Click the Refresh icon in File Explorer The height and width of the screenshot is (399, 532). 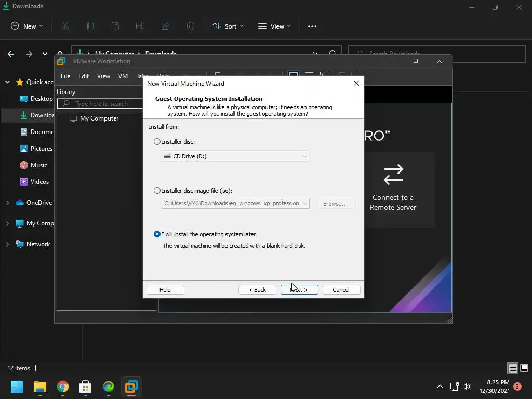[332, 54]
